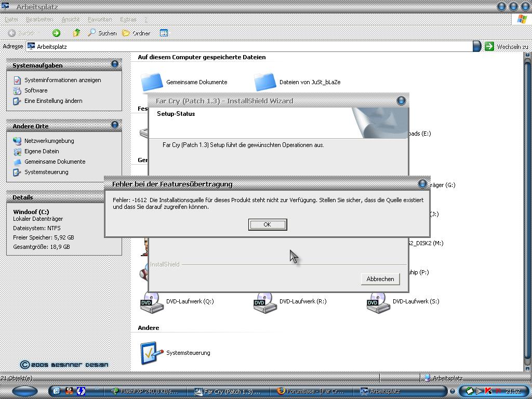
Task: Click the error -1612 message text
Action: [x=268, y=203]
